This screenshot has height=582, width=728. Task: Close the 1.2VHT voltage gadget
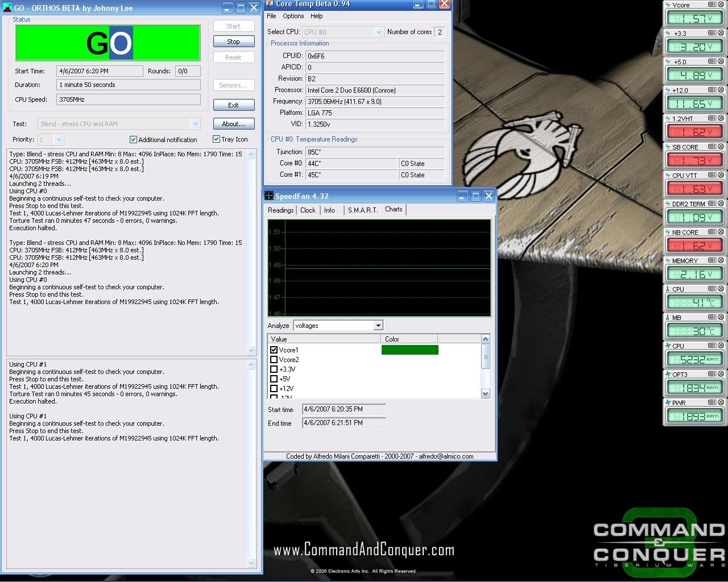pos(720,118)
